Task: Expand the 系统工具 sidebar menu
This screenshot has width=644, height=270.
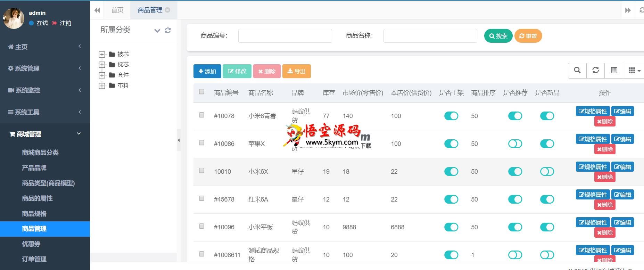Action: [45, 112]
